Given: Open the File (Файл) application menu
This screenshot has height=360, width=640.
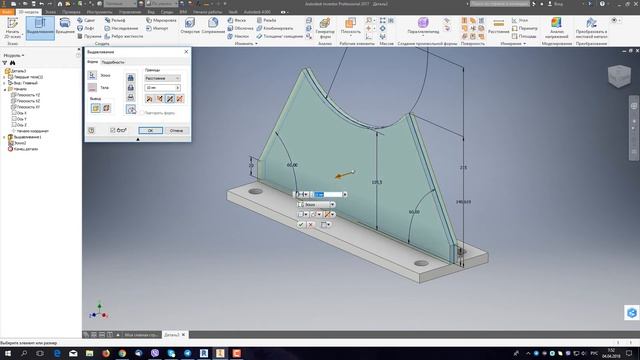Looking at the screenshot, I should tap(7, 12).
